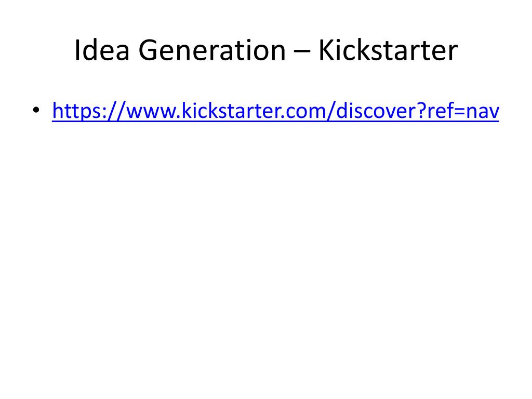
Task: Click the www prefix in the hyperlink
Action: (x=151, y=112)
